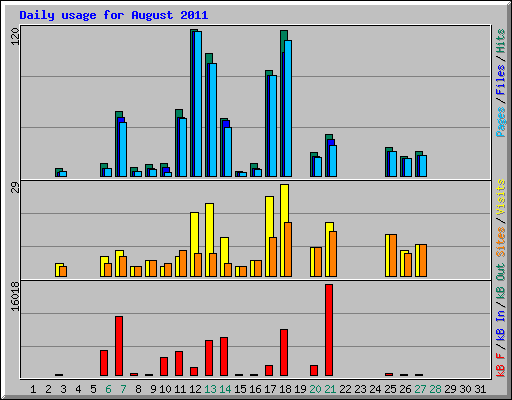Click the 'Visits' legend label
512x400 pixels.
pyautogui.click(x=500, y=197)
